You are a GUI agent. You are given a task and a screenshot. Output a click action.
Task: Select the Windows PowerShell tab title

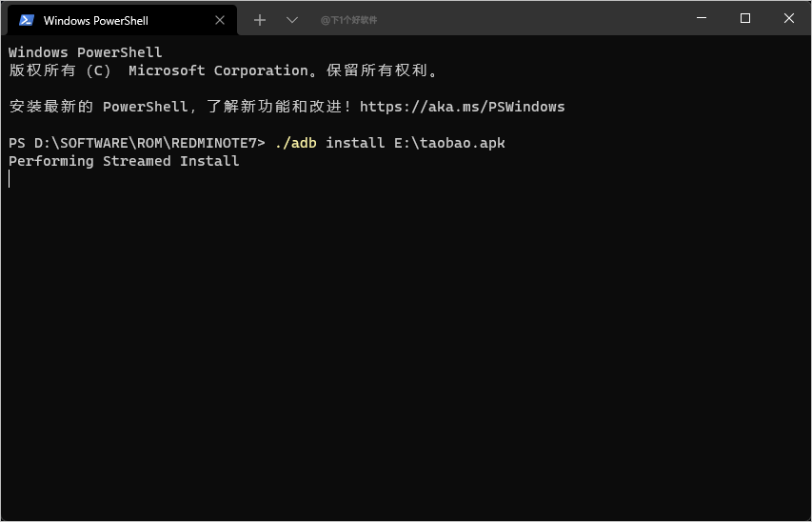click(x=96, y=20)
